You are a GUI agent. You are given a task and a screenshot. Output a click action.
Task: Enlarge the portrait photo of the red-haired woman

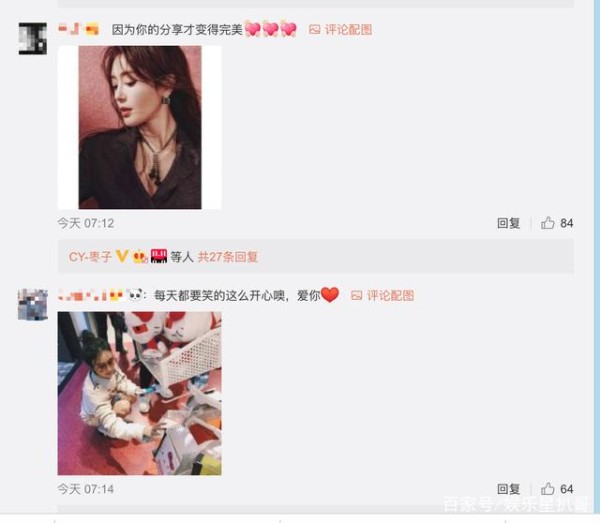(140, 127)
